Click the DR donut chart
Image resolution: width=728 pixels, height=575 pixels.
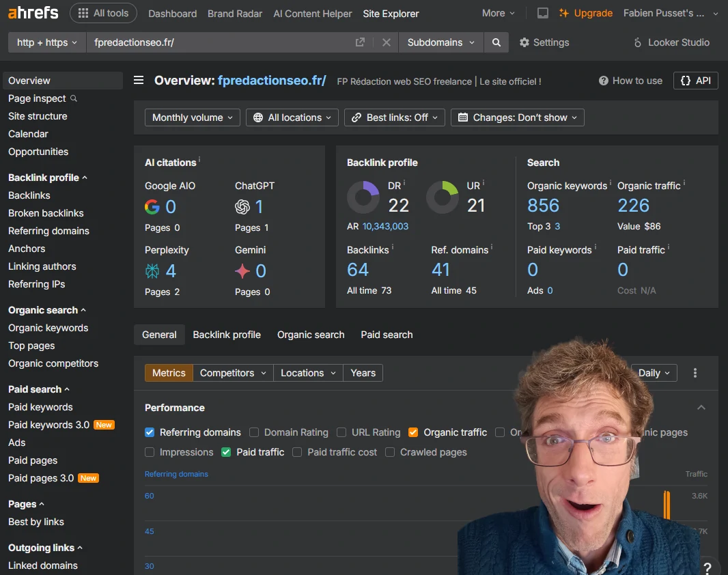coord(363,197)
